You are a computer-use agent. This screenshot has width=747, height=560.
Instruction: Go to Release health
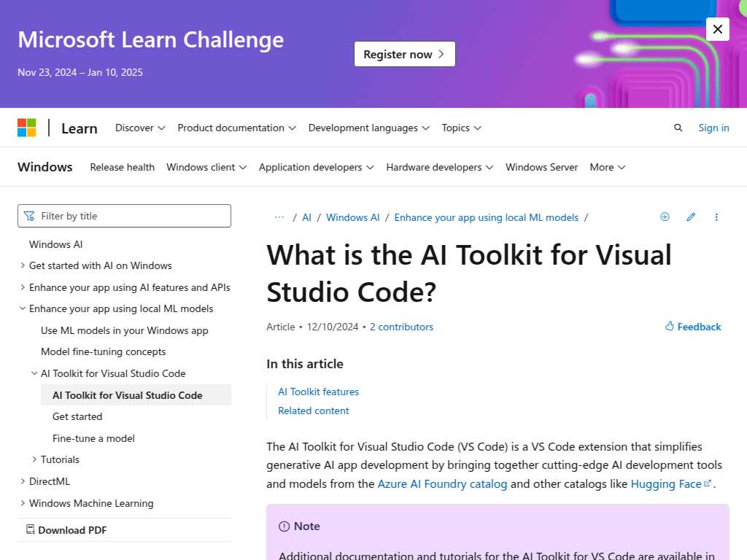(x=122, y=167)
